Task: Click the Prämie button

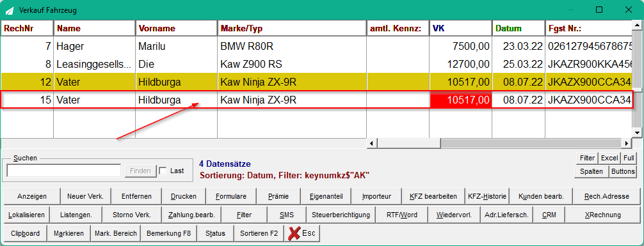Action: [278, 196]
